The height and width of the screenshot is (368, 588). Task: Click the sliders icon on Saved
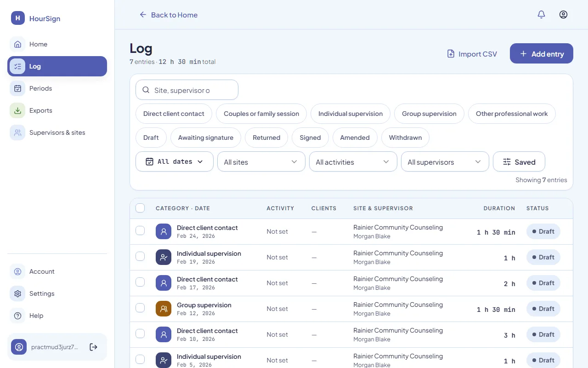point(507,162)
